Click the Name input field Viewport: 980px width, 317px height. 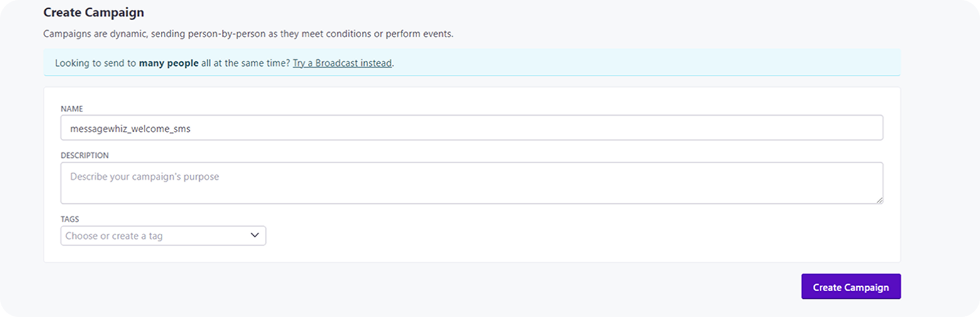pyautogui.click(x=472, y=127)
